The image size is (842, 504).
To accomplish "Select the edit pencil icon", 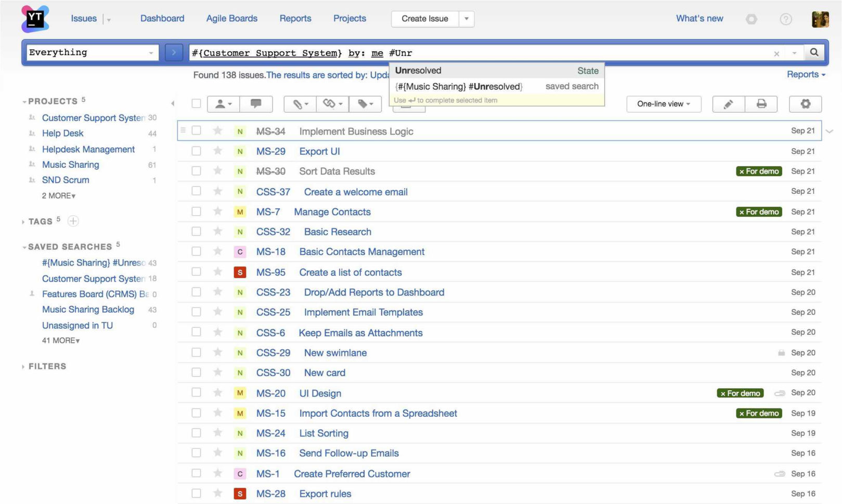I will point(728,104).
